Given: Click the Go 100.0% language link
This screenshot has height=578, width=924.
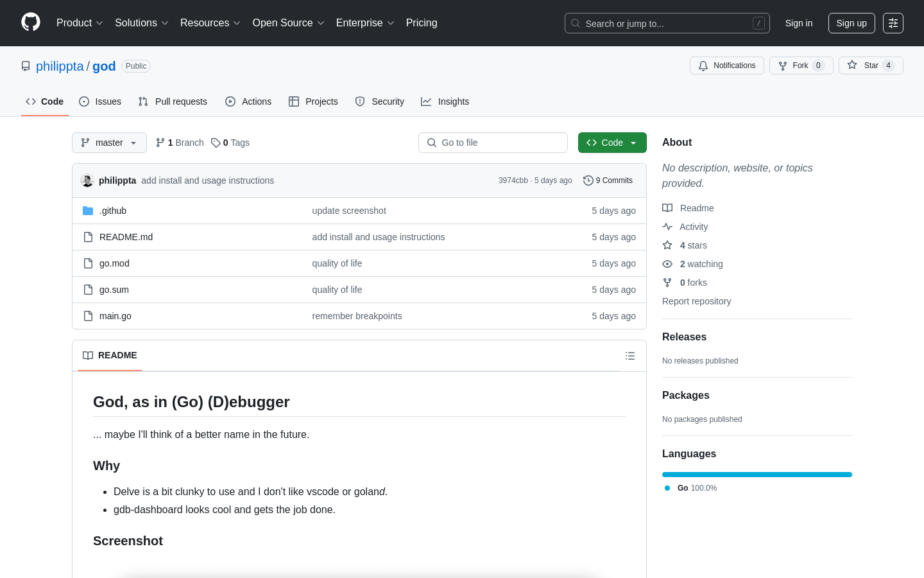Looking at the screenshot, I should point(691,488).
